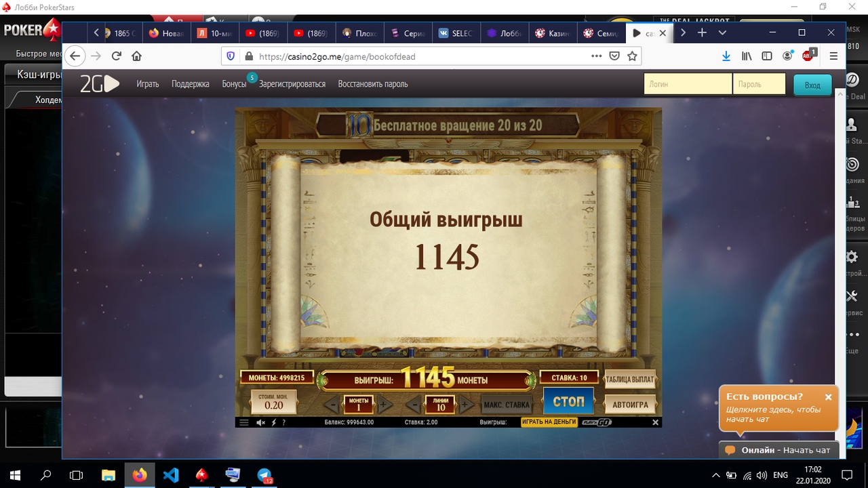Open the Играть menu item
The width and height of the screenshot is (868, 488).
pos(147,84)
